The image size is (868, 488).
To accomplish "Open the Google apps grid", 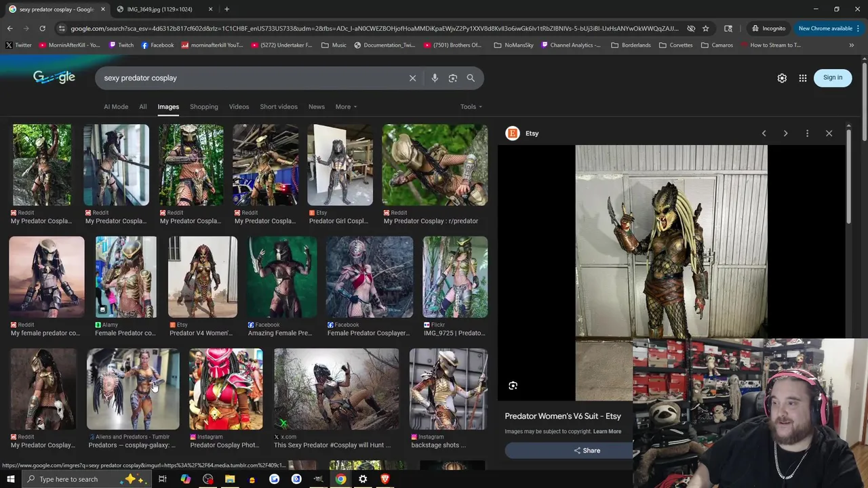I will 803,78.
